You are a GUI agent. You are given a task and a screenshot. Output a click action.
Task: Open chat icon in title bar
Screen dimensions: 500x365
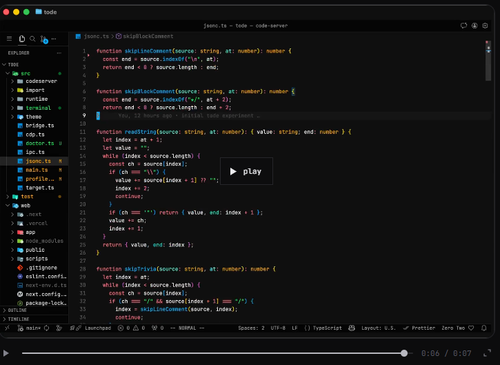[464, 26]
